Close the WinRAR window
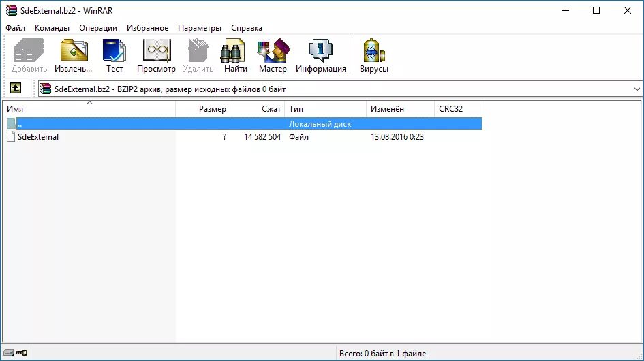This screenshot has width=644, height=361. click(628, 11)
